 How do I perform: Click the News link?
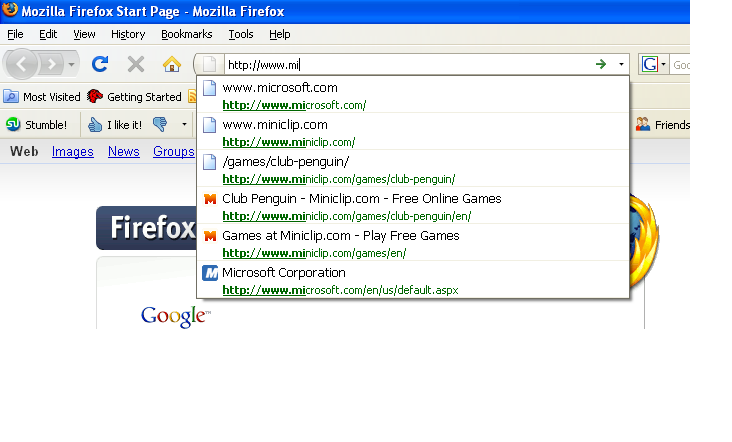pos(124,151)
